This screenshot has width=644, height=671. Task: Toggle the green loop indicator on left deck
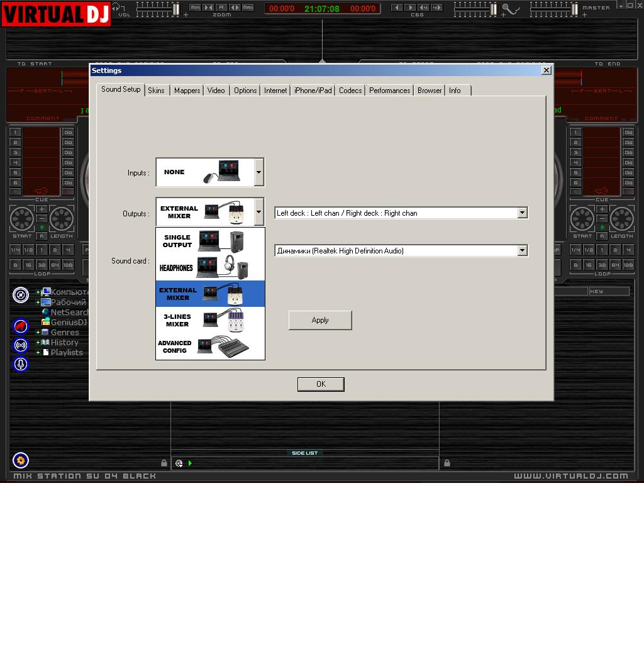point(42,227)
